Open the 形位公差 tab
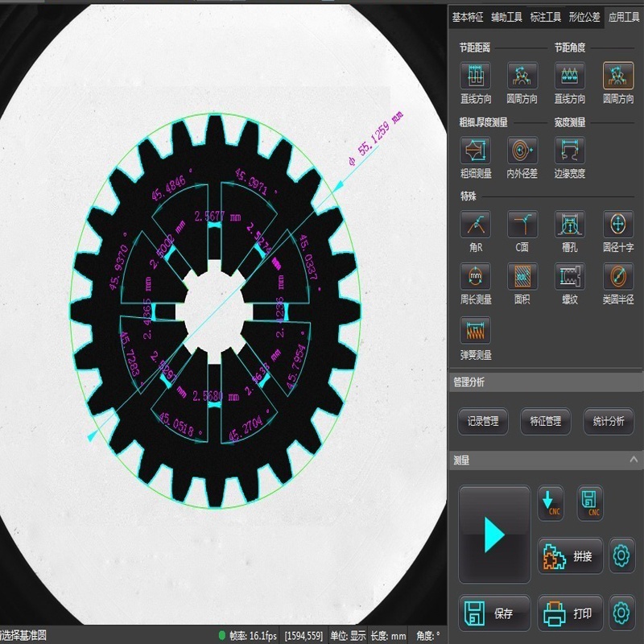The width and height of the screenshot is (644, 644). [x=584, y=17]
